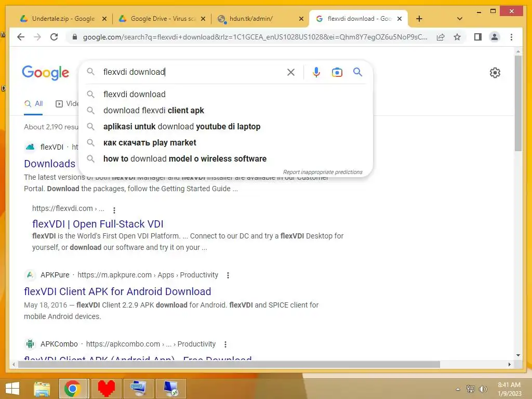This screenshot has width=532, height=399.
Task: Click the address bar URL
Action: tap(255, 37)
